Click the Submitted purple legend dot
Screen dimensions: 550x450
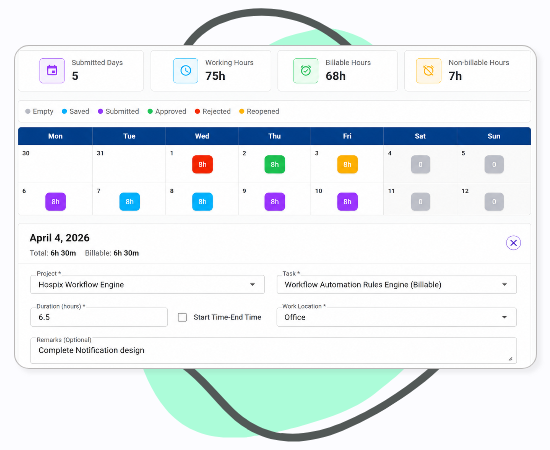(100, 112)
